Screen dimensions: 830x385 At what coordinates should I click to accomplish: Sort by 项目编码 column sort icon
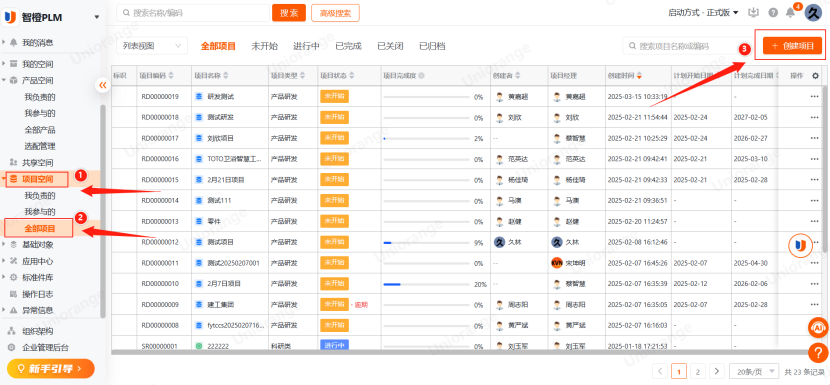coord(170,76)
